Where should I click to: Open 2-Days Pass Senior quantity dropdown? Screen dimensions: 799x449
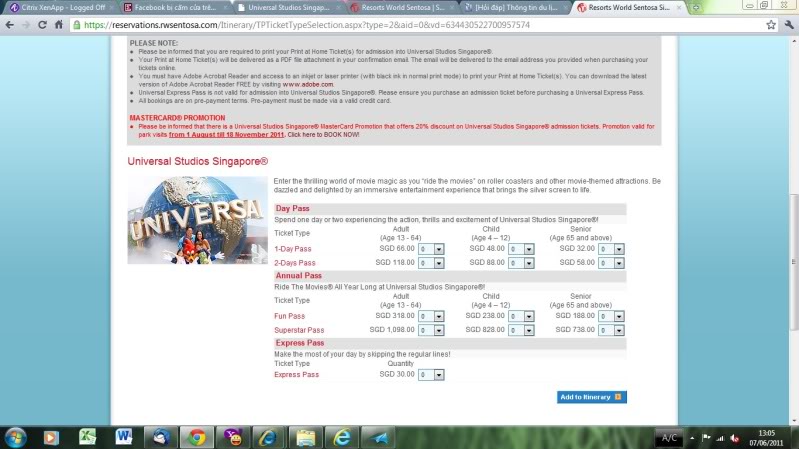coord(611,263)
